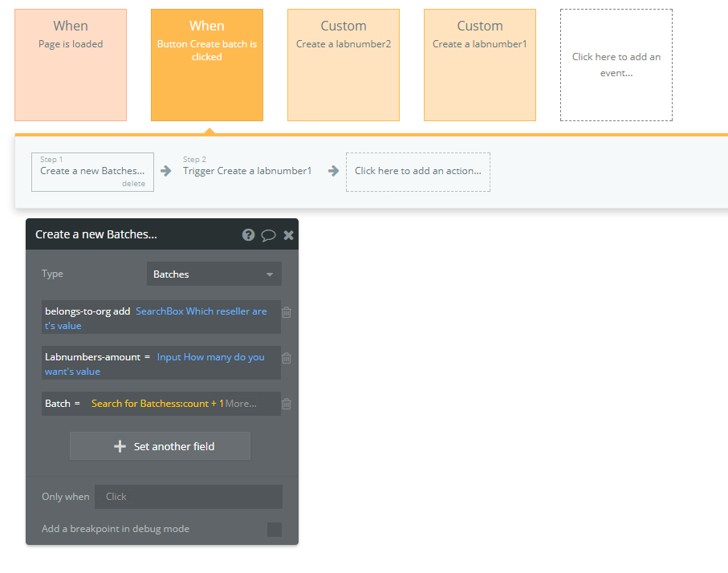Click More... on the Batch expression

[x=241, y=404]
